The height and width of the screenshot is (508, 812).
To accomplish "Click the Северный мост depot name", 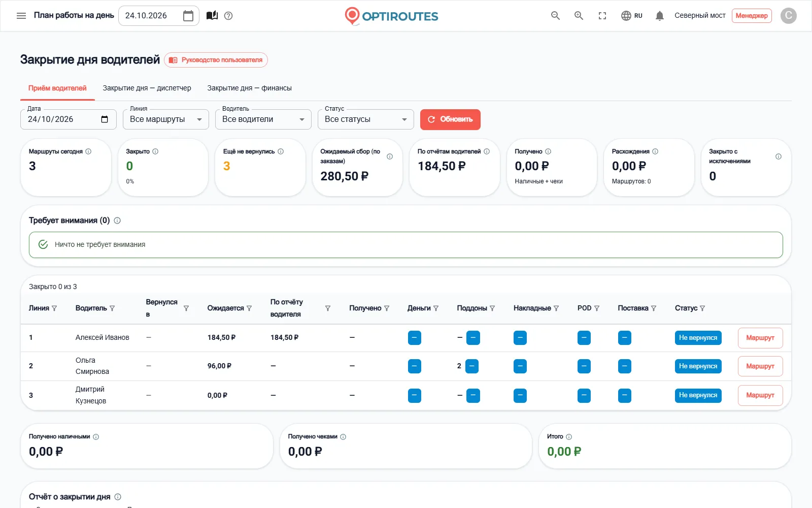I will pos(700,16).
